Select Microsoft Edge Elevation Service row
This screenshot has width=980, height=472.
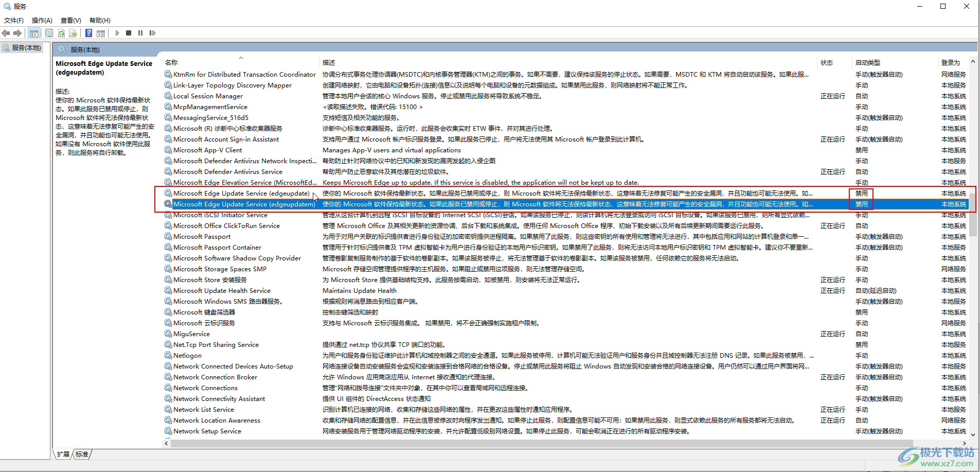(565, 183)
